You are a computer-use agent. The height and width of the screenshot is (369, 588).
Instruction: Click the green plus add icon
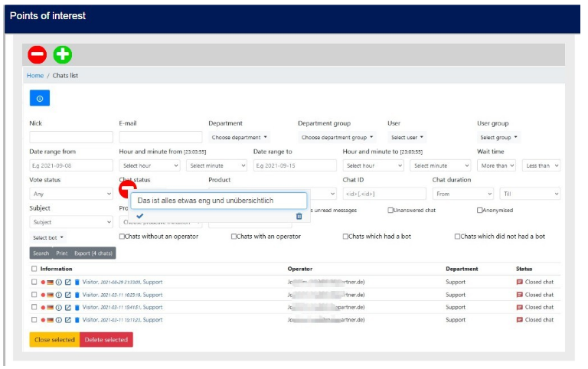point(63,54)
